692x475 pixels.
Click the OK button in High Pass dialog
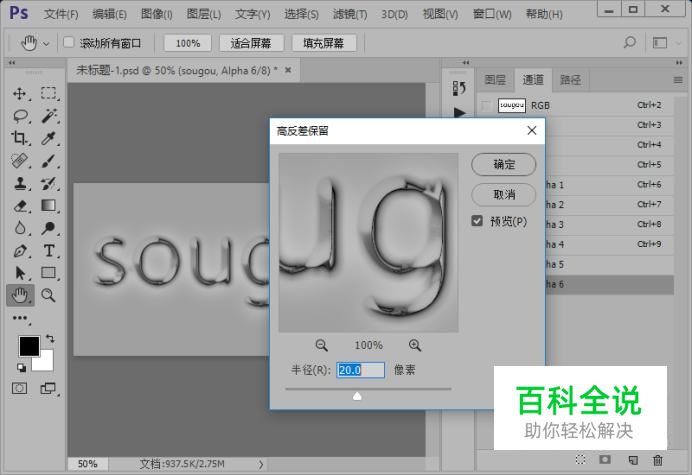(x=504, y=165)
